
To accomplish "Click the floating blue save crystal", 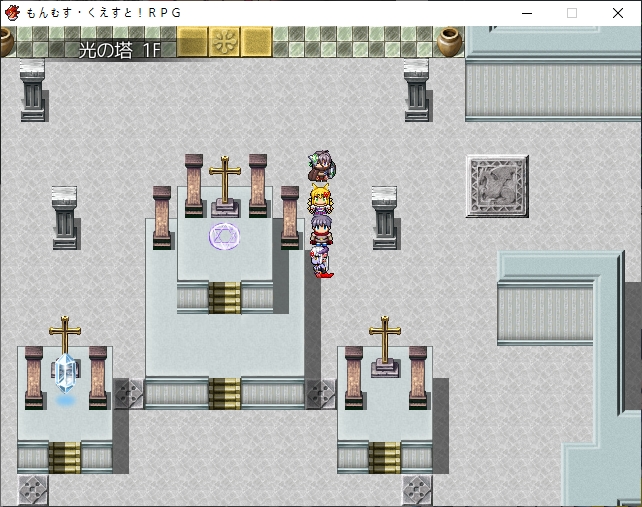I will (x=66, y=373).
